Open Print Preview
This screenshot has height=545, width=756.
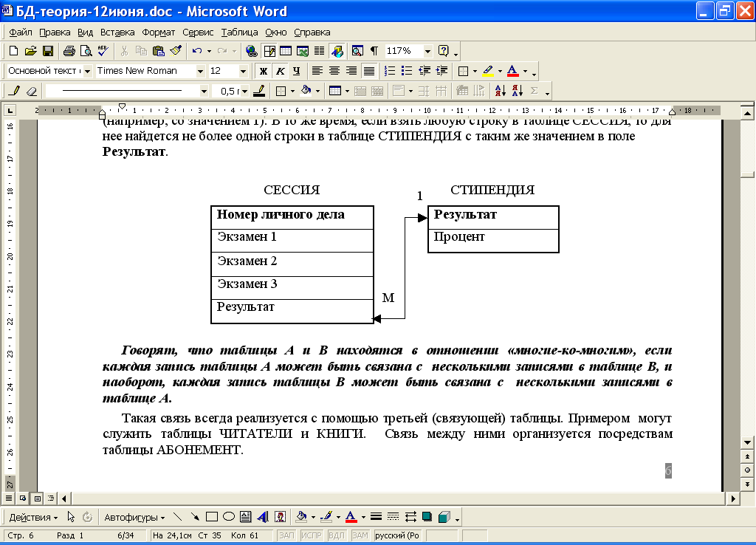tap(86, 51)
